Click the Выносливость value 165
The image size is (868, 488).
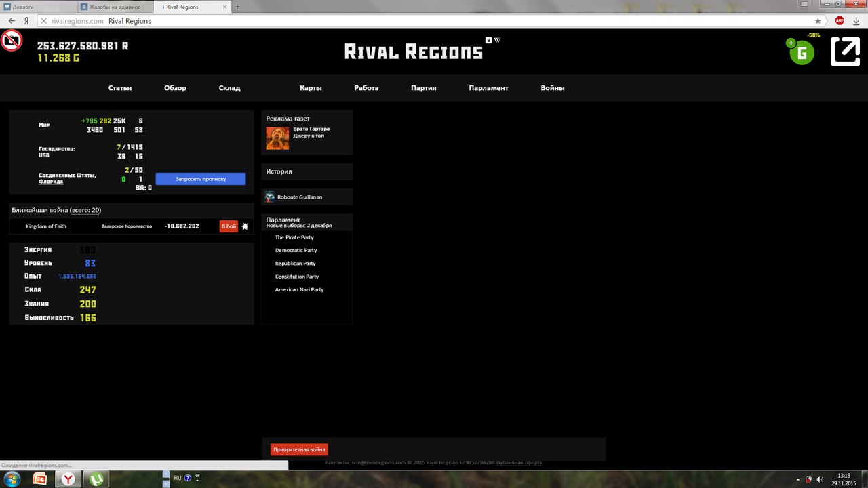click(88, 317)
